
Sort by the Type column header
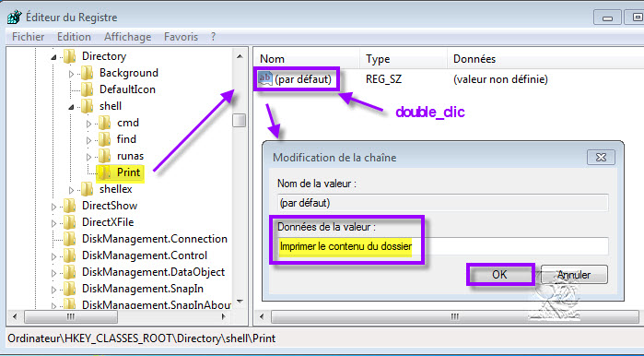404,59
